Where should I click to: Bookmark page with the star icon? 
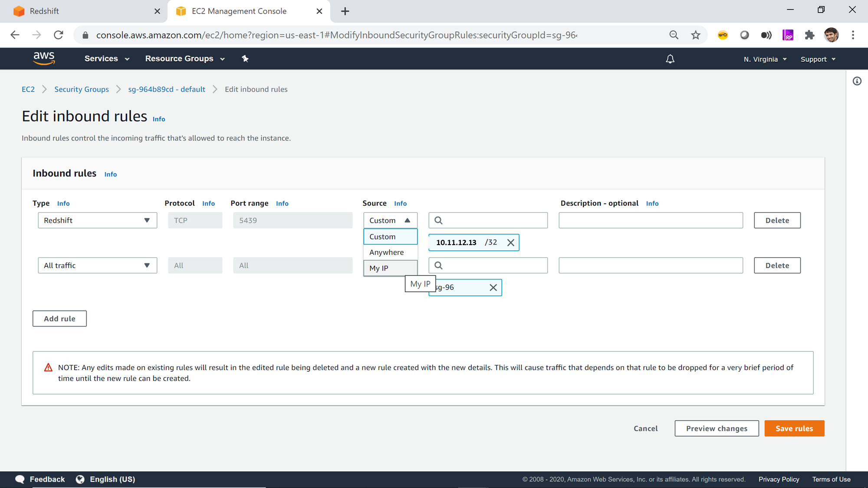coord(696,35)
